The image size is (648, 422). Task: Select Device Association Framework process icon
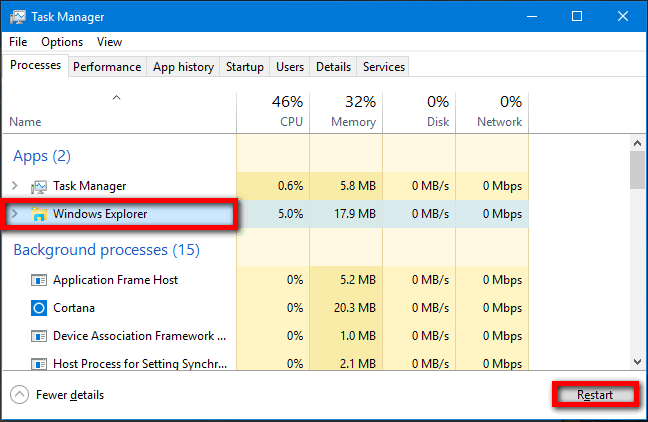coord(39,336)
